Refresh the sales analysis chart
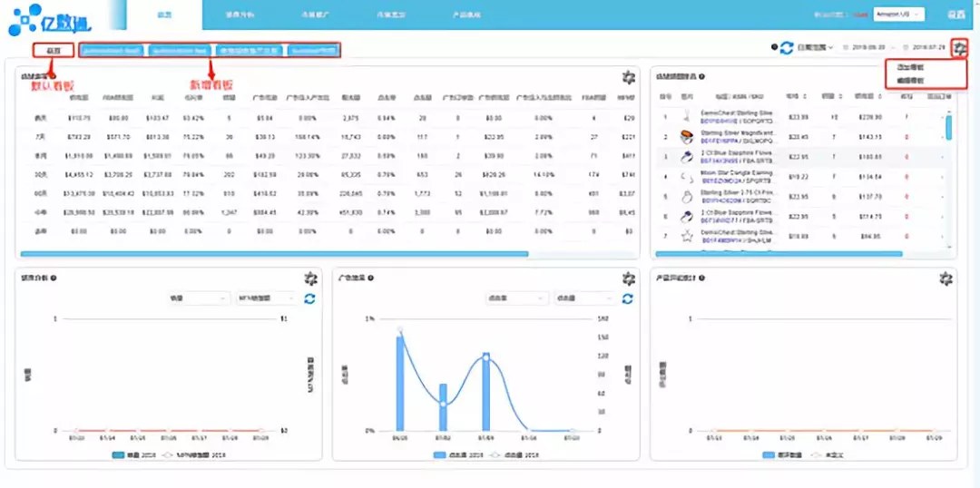 coord(310,298)
